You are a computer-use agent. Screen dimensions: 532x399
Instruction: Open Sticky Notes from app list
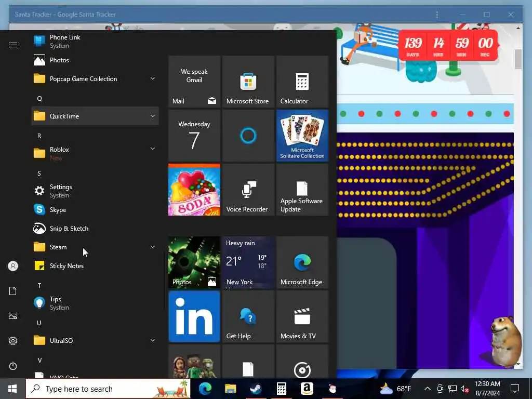tap(95, 265)
